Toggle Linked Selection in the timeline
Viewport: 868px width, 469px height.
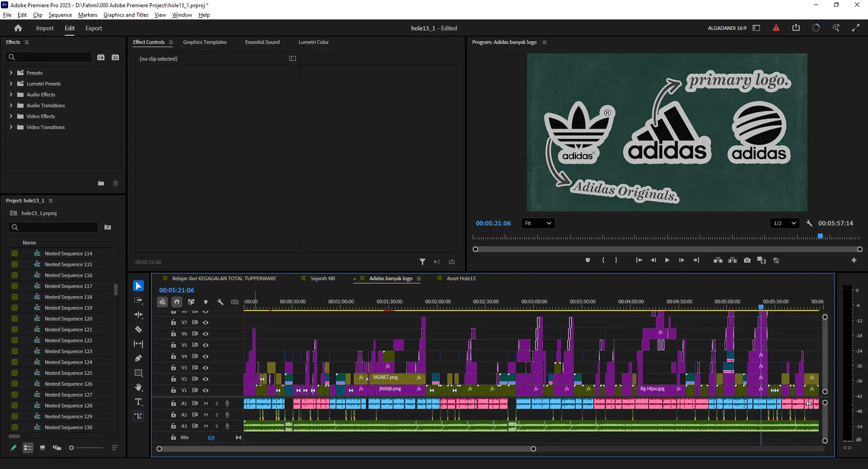click(191, 302)
